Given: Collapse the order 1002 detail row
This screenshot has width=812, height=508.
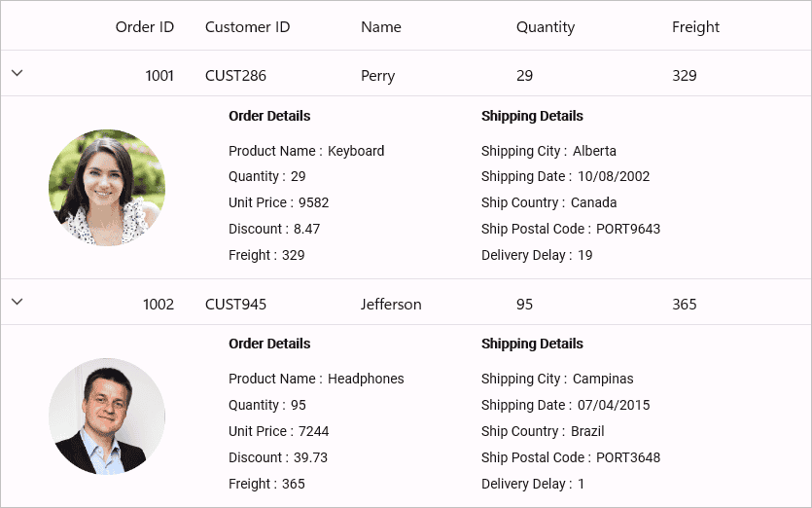Looking at the screenshot, I should click(18, 302).
